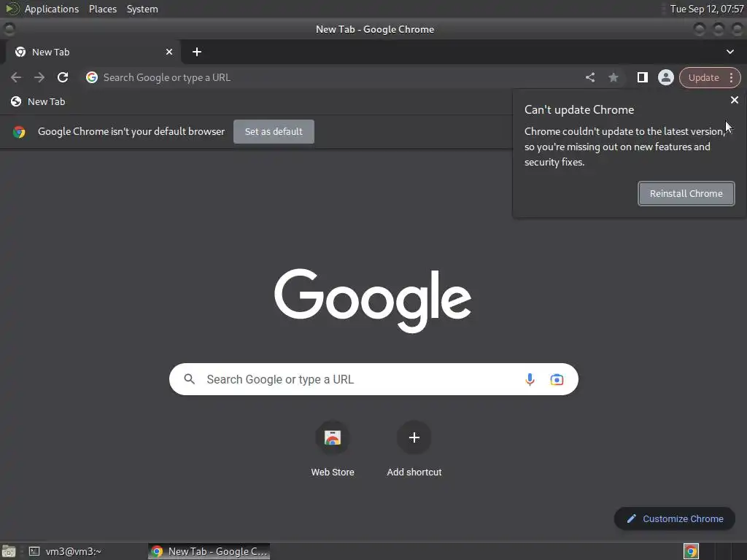Search by image with the camera icon
The image size is (747, 560).
[557, 379]
